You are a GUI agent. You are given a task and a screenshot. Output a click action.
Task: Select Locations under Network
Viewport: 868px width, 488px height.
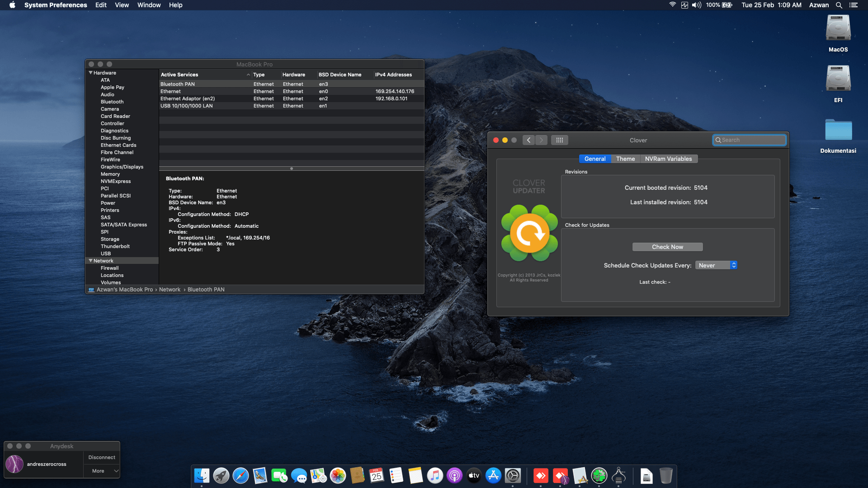[112, 275]
